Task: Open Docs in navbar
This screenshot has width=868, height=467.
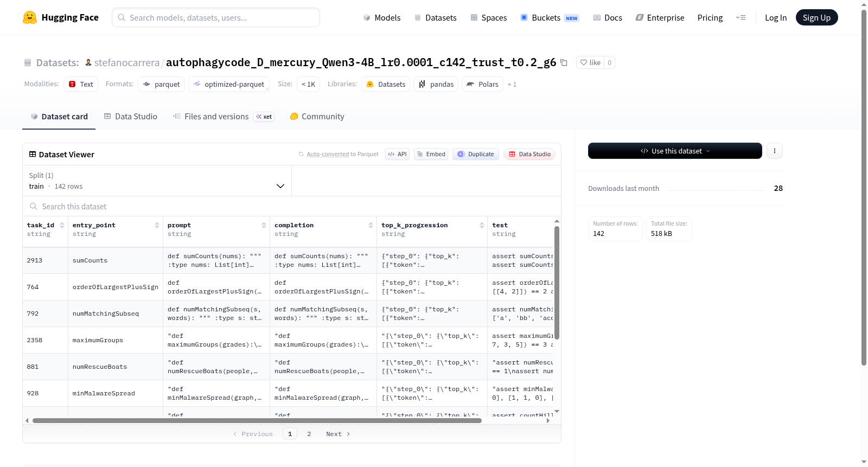Action: (608, 17)
